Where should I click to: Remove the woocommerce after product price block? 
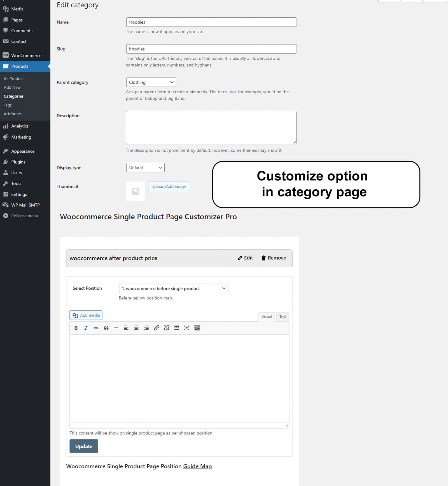point(274,258)
